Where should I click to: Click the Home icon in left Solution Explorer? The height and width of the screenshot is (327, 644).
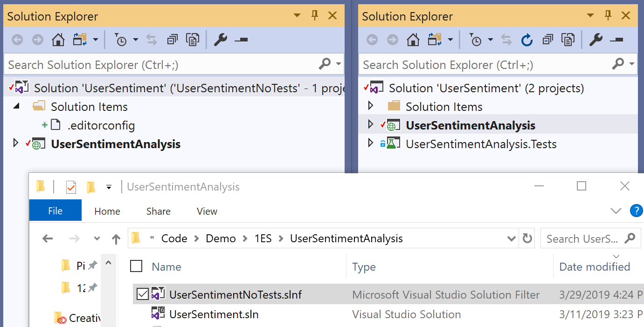58,40
